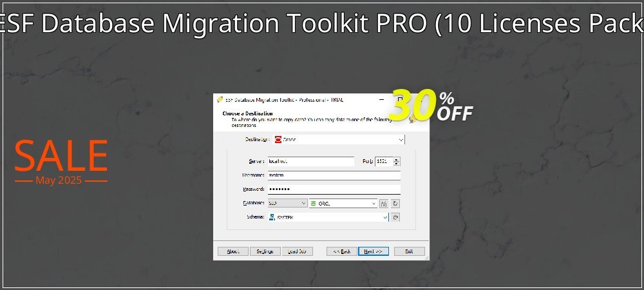
Task: Click the app icon in the title bar
Action: click(220, 99)
